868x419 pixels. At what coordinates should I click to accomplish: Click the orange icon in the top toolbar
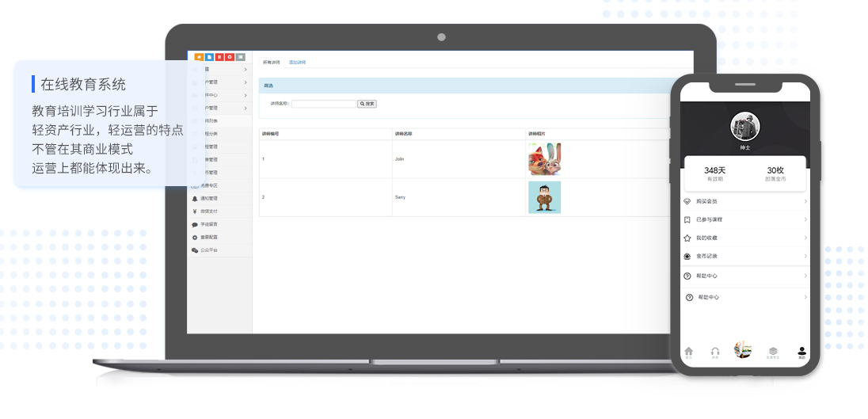pos(199,57)
